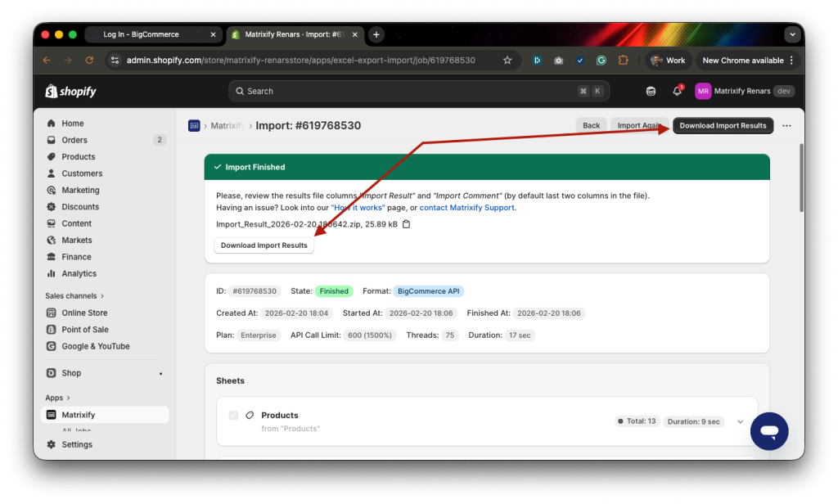Image resolution: width=838 pixels, height=504 pixels.
Task: Expand the Products sheet details chevron
Action: (x=740, y=421)
